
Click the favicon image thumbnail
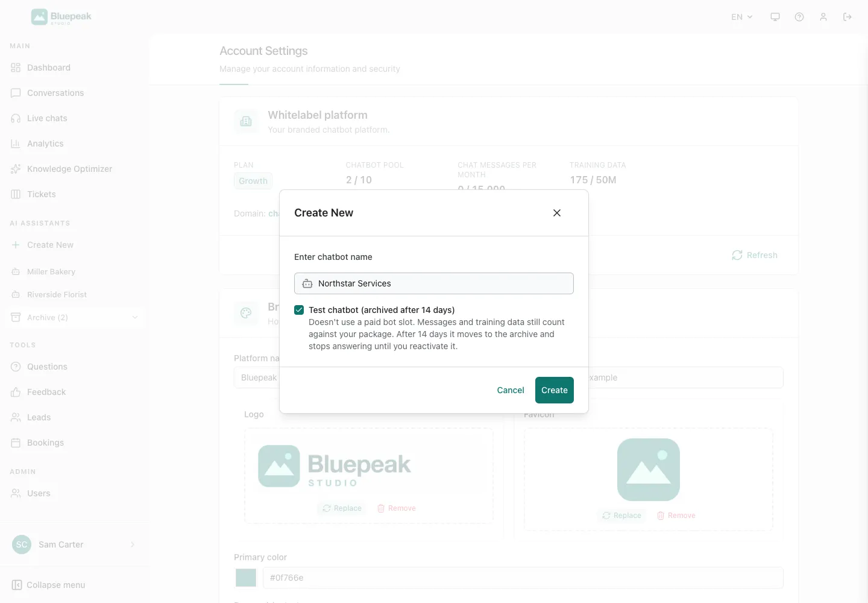(x=649, y=470)
